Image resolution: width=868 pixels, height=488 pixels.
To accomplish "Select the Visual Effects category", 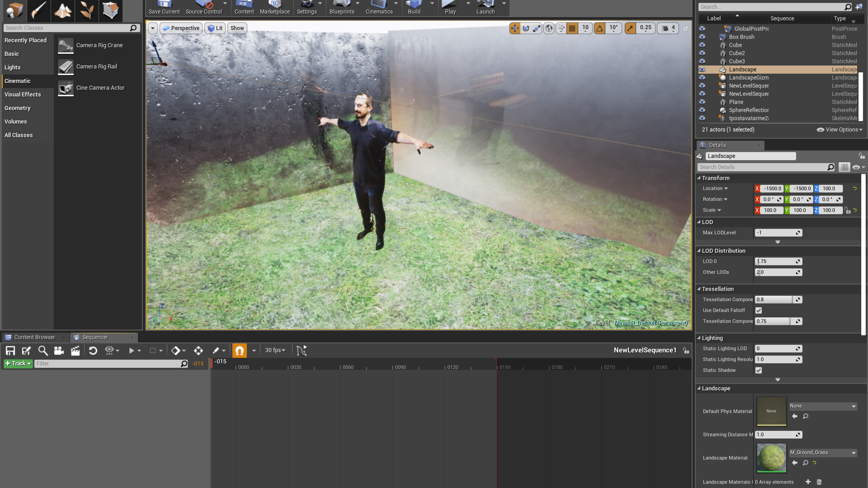I will point(23,94).
